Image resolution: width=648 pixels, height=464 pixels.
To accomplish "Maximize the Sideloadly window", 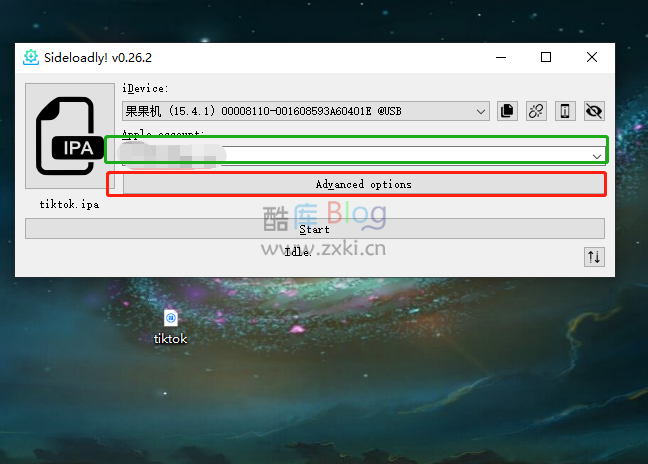I will (546, 57).
